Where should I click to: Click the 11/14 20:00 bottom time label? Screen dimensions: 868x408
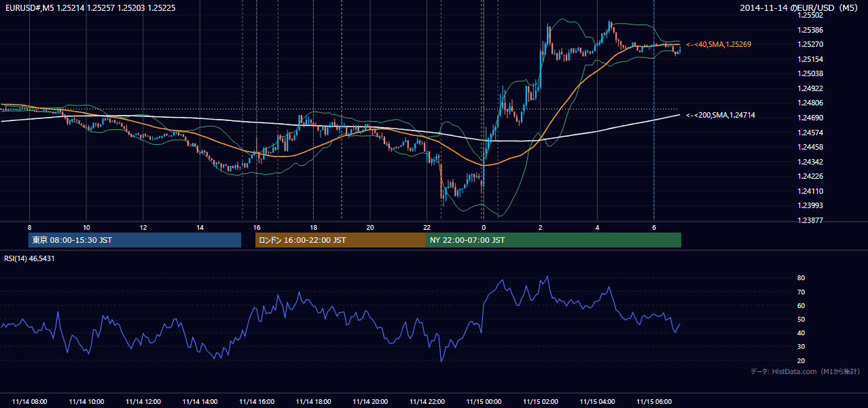(370, 402)
